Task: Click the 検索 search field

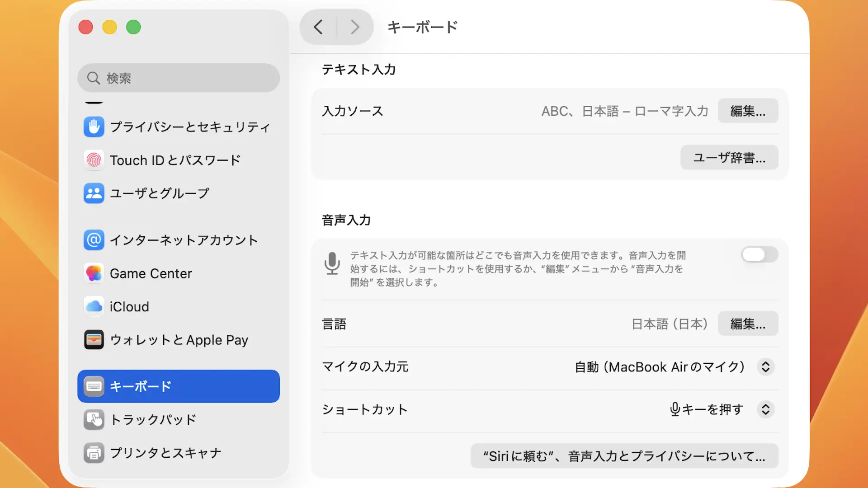Action: click(x=179, y=78)
